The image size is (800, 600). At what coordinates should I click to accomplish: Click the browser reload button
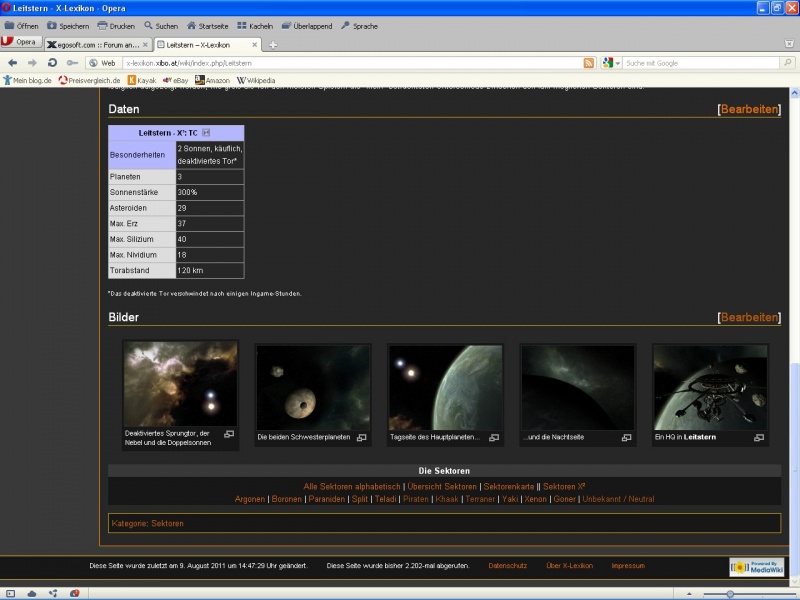tap(52, 63)
